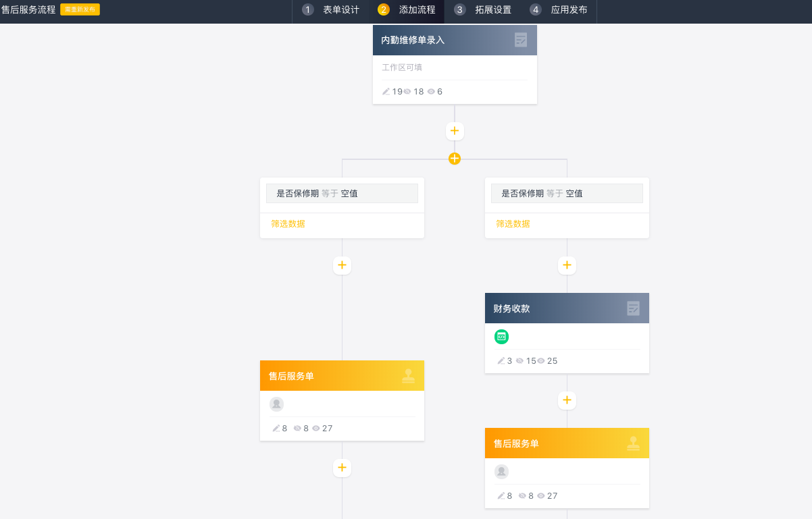Open the right branch 售后服务单 node header
This screenshot has height=519, width=812.
click(x=567, y=443)
